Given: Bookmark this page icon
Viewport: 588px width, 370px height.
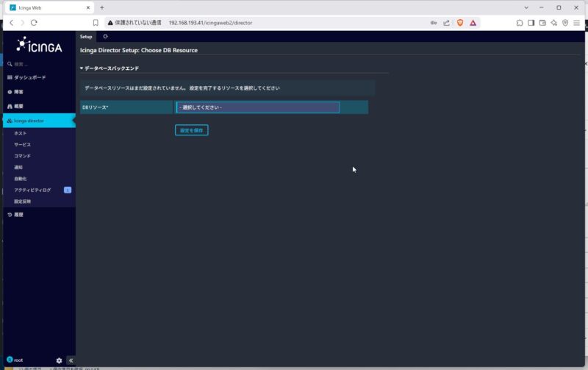Looking at the screenshot, I should point(96,23).
